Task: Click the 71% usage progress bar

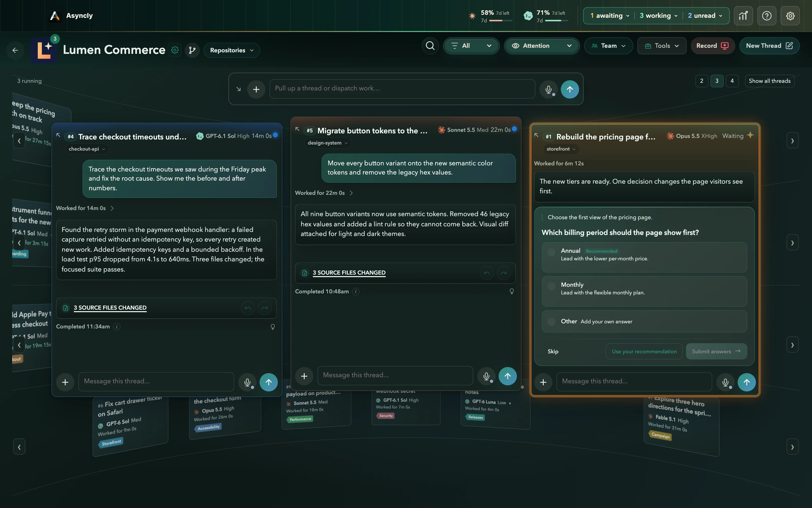Action: point(556,21)
